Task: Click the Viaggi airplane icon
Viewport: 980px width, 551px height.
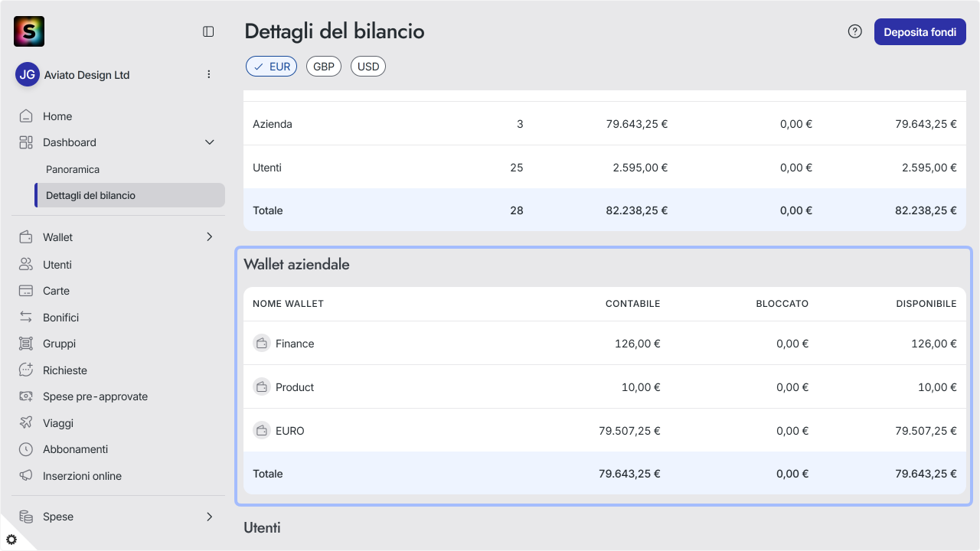Action: point(26,423)
